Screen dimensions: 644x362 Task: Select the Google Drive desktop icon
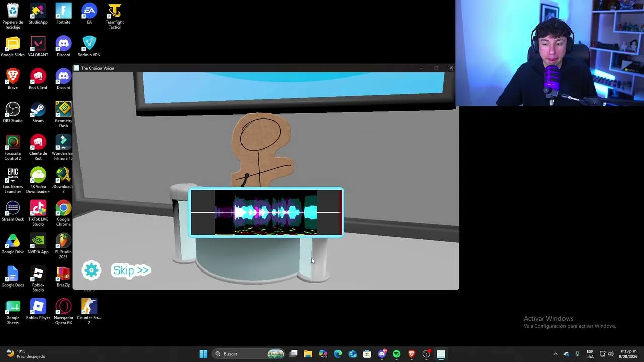(x=13, y=244)
